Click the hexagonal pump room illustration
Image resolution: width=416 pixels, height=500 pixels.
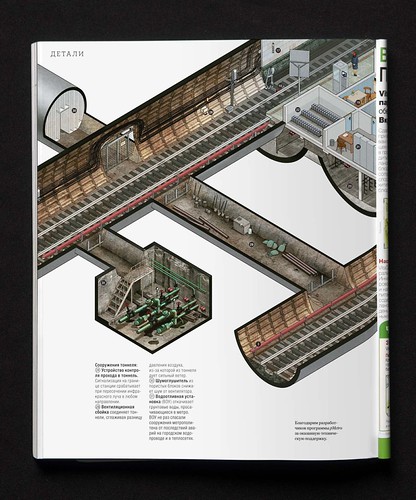(153, 297)
